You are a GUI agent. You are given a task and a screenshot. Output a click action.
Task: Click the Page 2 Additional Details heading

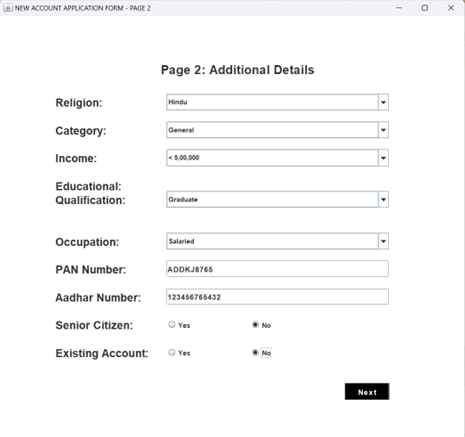click(238, 70)
